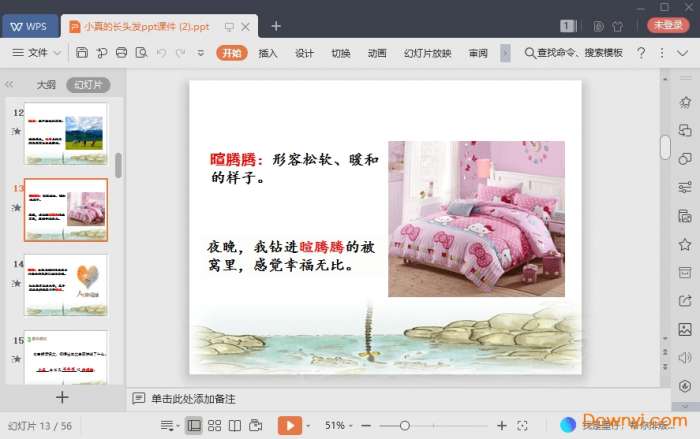
Task: Collapse the slide panel double arrow
Action: [9, 84]
